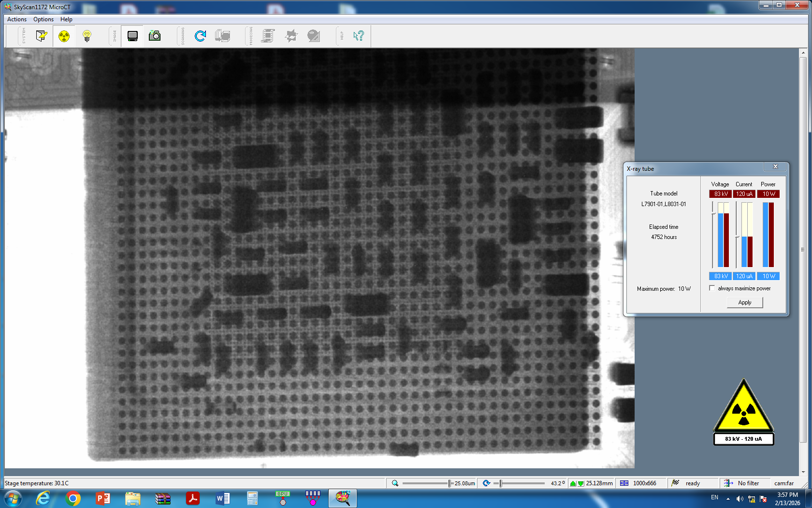Close the X-ray tube dialog
This screenshot has width=812, height=508.
[x=775, y=166]
